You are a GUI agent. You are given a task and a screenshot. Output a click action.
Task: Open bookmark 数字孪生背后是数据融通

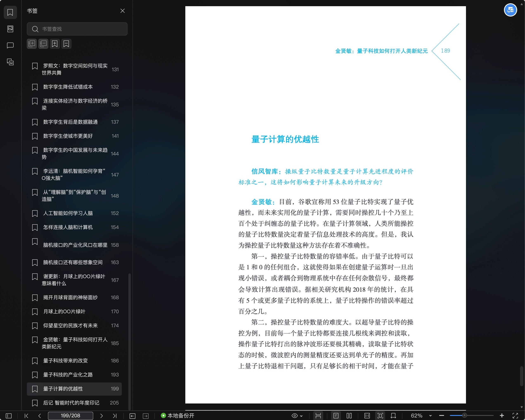click(x=74, y=122)
